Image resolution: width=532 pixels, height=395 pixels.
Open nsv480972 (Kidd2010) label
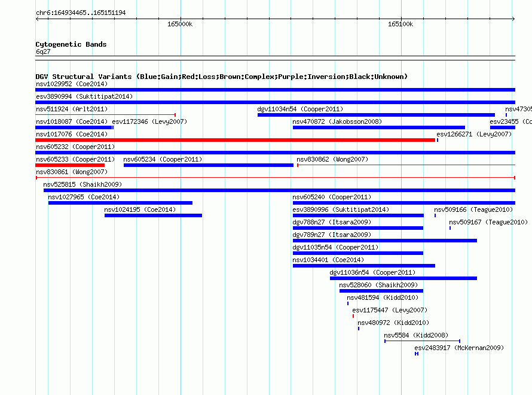tap(393, 323)
